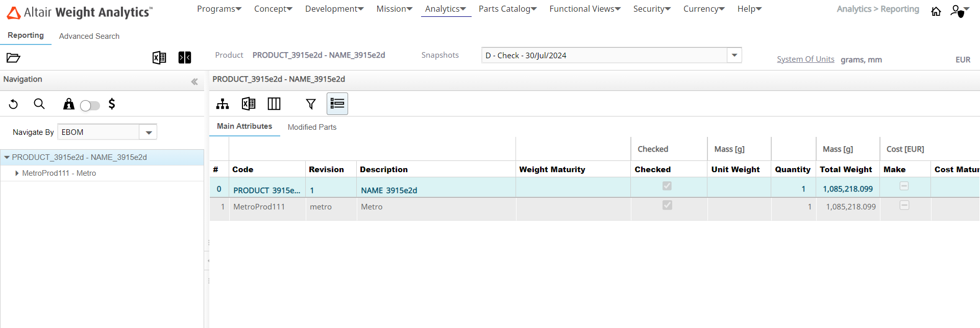980x328 pixels.
Task: Click the Analytics > Reporting breadcrumb
Action: click(x=878, y=9)
